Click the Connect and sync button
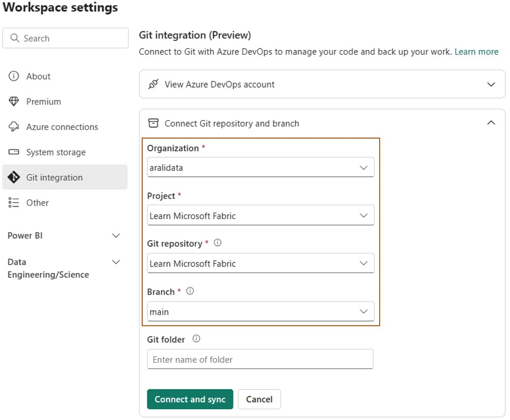510x420 pixels. [x=190, y=399]
